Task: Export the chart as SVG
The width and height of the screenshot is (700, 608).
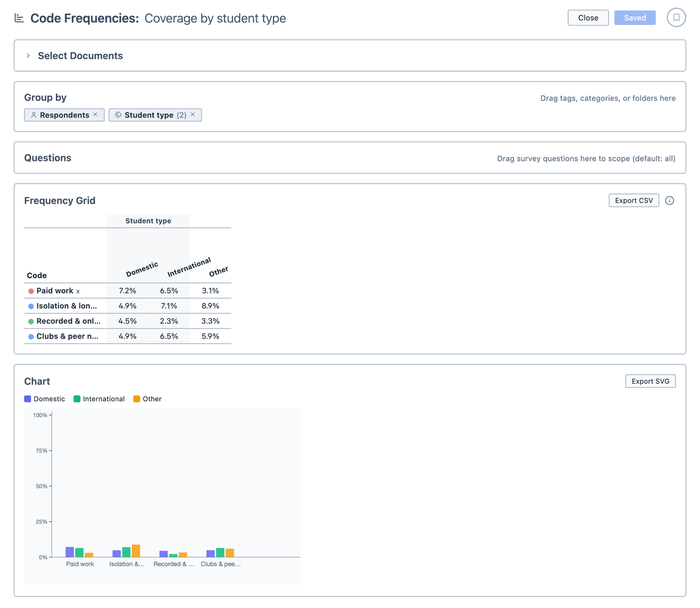Action: [650, 381]
